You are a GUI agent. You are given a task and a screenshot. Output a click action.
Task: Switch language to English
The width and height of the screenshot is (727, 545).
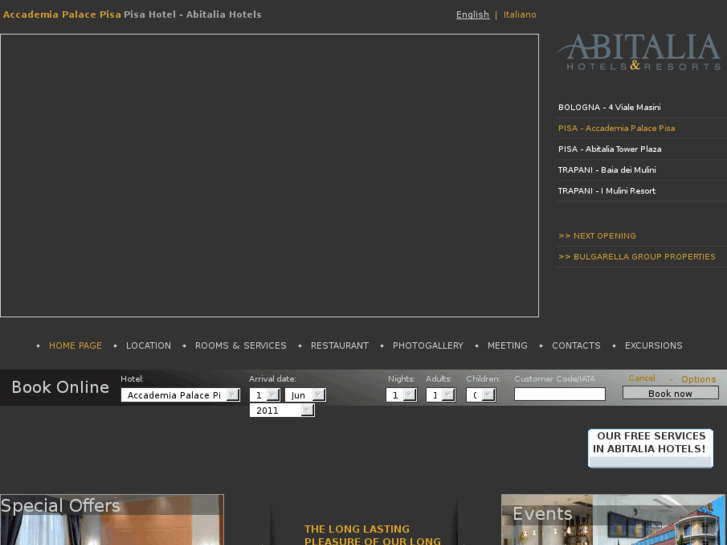[472, 15]
